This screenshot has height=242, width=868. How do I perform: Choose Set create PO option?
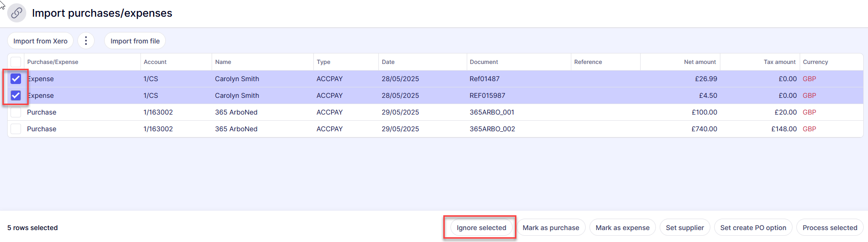tap(753, 228)
